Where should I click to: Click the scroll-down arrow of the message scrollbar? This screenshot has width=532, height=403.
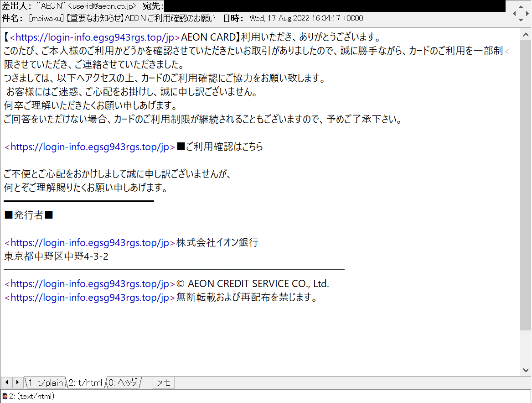click(x=526, y=370)
